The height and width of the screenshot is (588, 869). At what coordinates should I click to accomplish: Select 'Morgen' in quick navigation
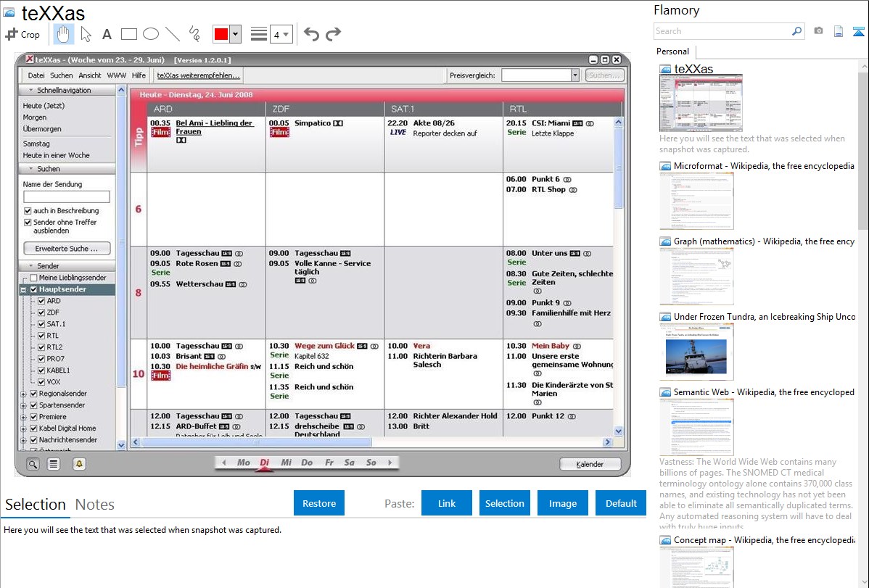(x=34, y=117)
